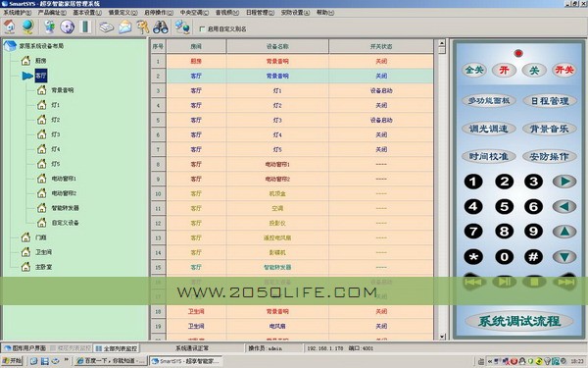Image resolution: width=588 pixels, height=368 pixels.
Task: Open the 中央空调 menu
Action: click(x=194, y=13)
